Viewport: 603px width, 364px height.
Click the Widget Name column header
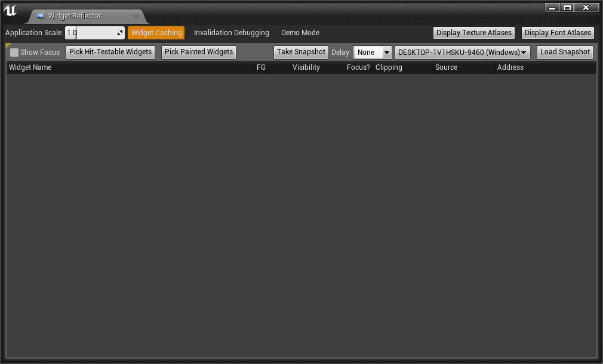(x=30, y=67)
